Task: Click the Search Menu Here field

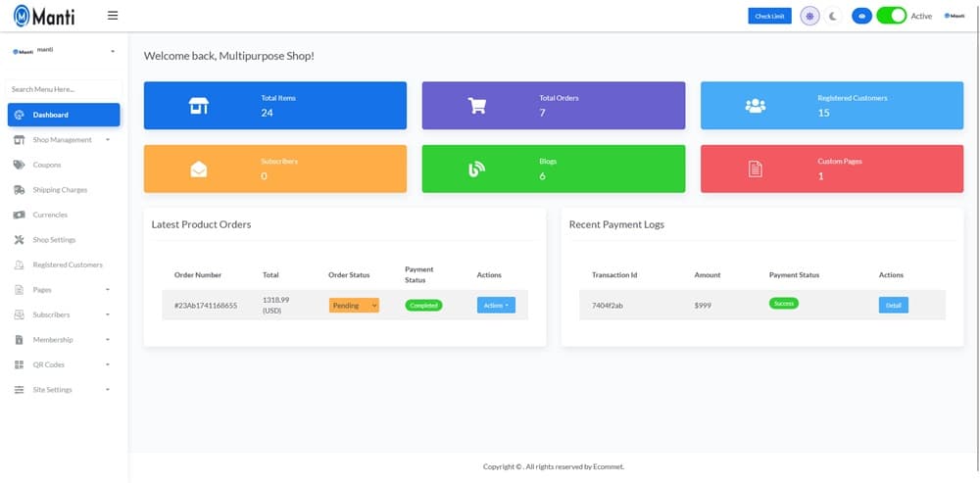Action: pyautogui.click(x=64, y=89)
